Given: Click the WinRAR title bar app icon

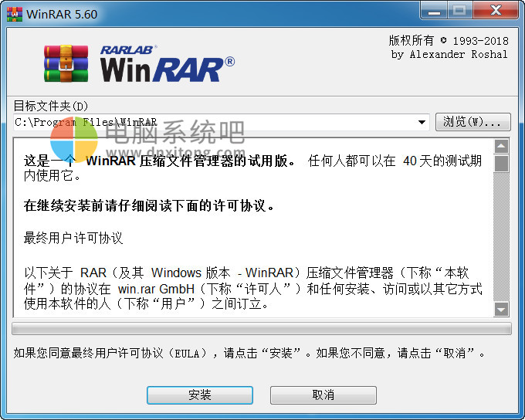Looking at the screenshot, I should [15, 14].
